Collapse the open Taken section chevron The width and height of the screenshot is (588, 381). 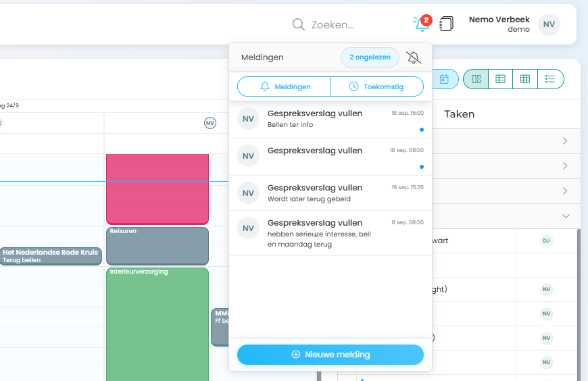click(566, 216)
